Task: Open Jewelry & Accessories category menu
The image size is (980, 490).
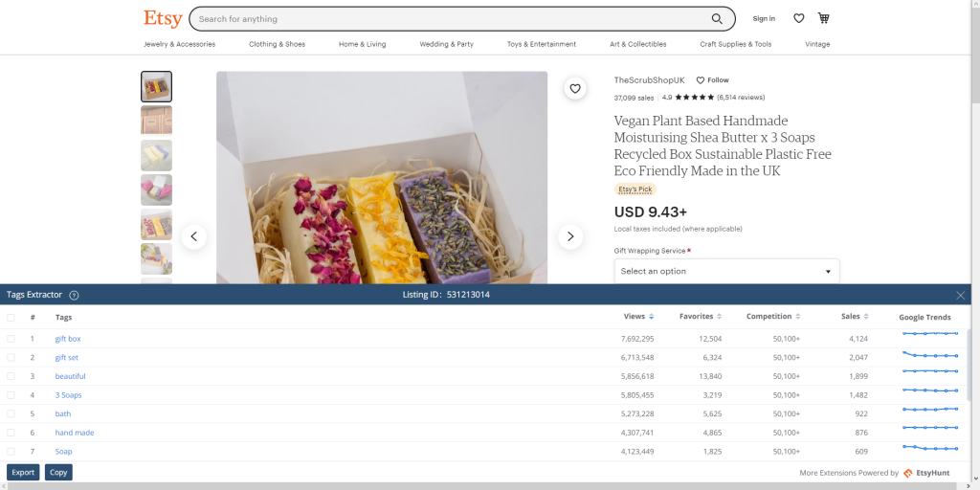Action: 179,44
